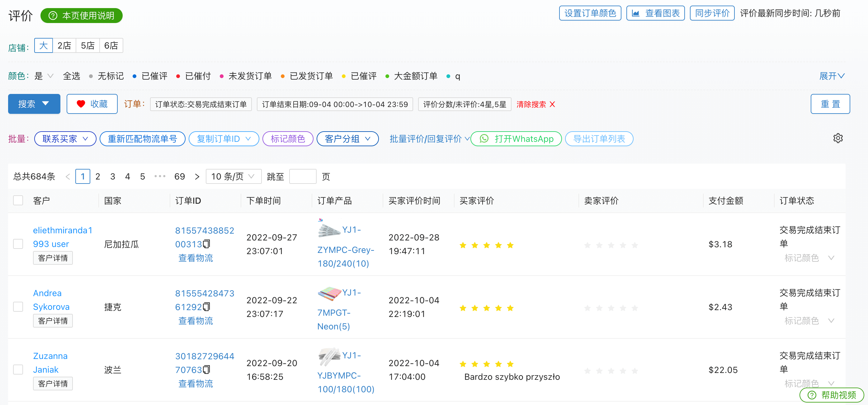The height and width of the screenshot is (405, 868).
Task: Click the 跳至 page number input field
Action: [303, 176]
